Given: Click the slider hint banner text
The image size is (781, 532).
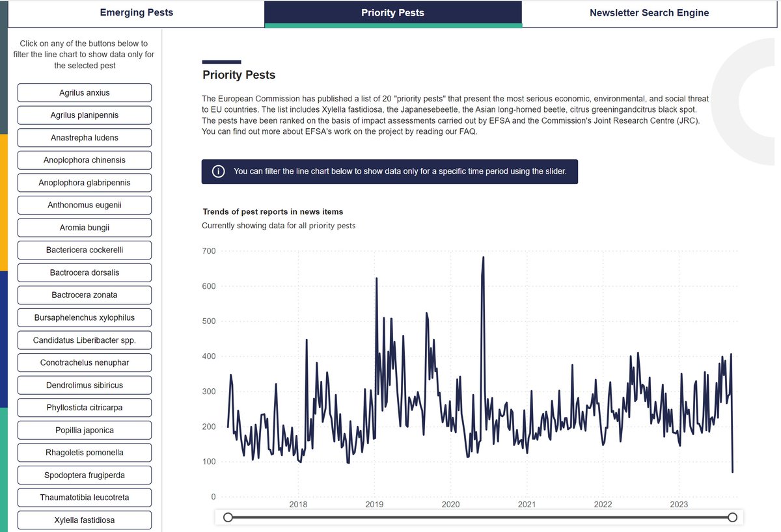Looking at the screenshot, I should click(x=400, y=172).
